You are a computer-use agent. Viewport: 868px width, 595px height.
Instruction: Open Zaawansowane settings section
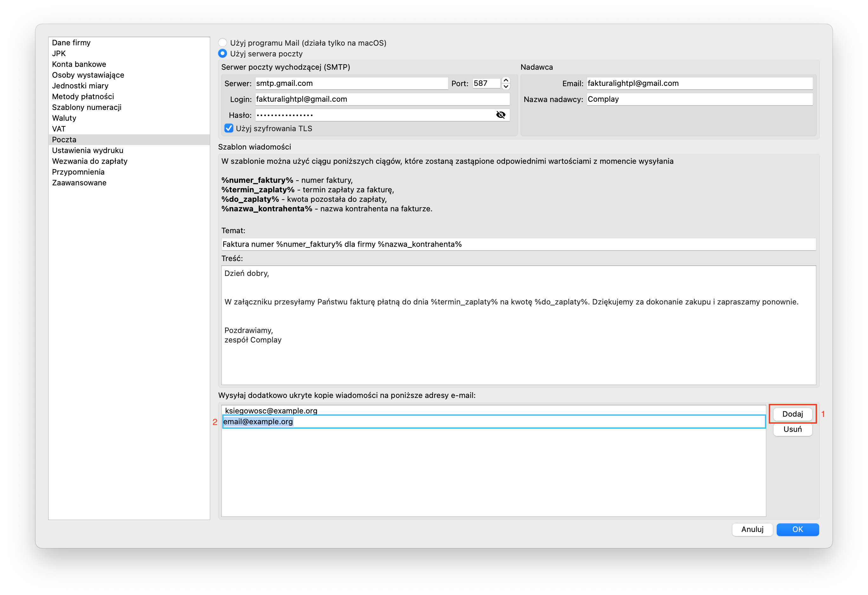(x=129, y=183)
